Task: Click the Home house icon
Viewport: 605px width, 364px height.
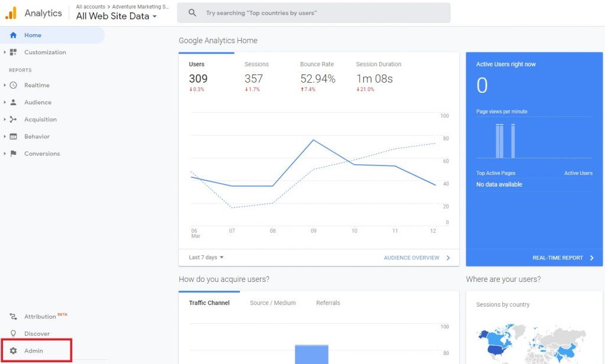Action: 13,35
